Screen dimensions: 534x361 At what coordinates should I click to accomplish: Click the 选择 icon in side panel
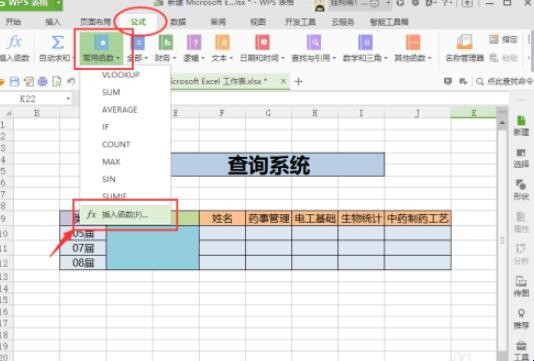point(521,158)
